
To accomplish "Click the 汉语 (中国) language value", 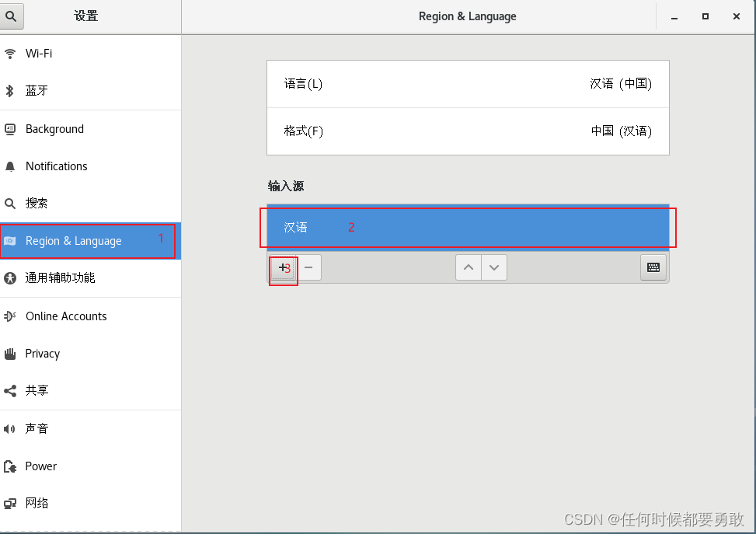I will click(x=621, y=84).
